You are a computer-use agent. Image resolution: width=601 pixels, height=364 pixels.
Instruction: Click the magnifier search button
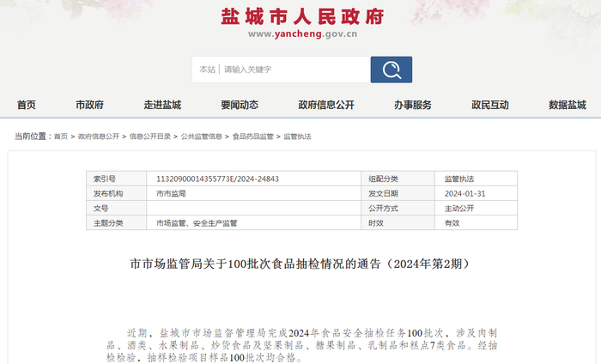pos(392,70)
